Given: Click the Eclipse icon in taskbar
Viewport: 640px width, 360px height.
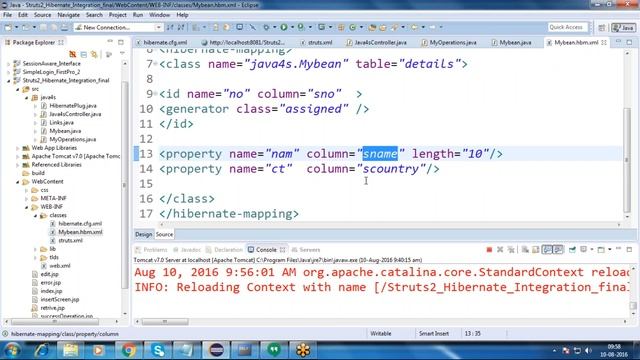Looking at the screenshot, I should 216,350.
